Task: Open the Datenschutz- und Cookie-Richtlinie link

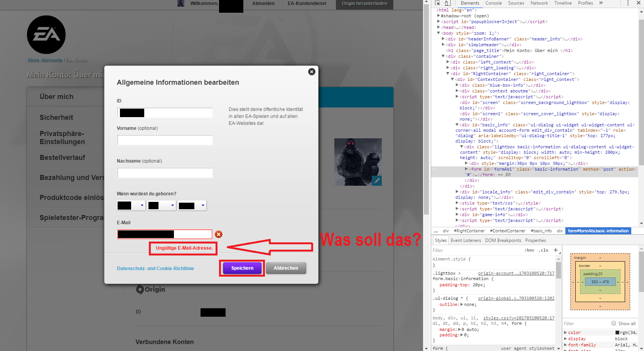Action: 155,269
